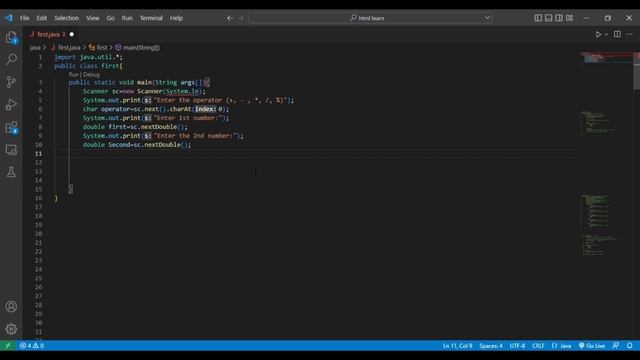Open the Help menu

[176, 18]
